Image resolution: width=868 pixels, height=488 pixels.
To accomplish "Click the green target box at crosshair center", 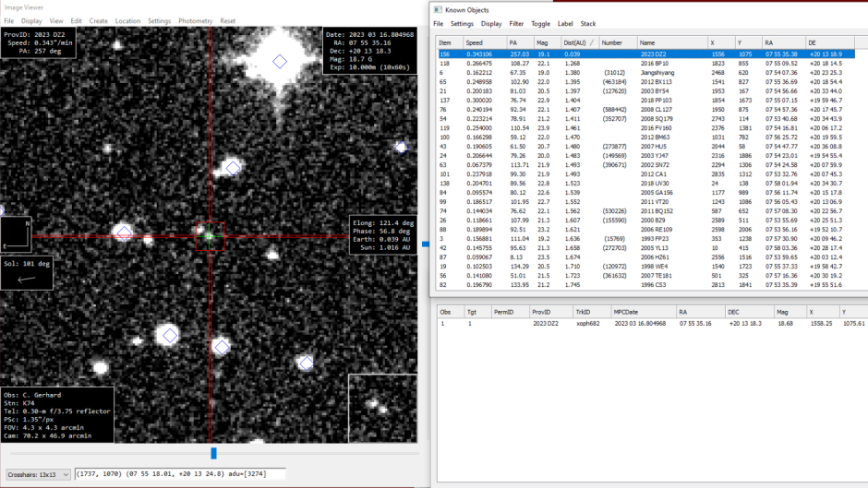I will 210,236.
